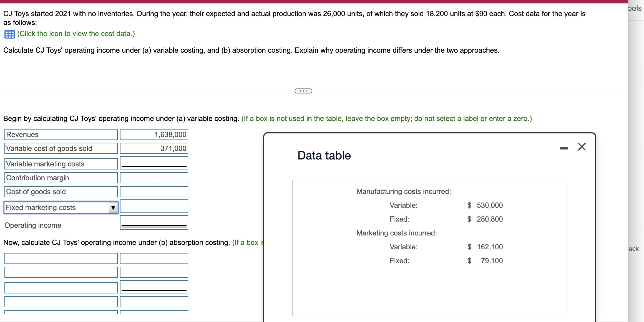Click the Cost of goods sold amount field

(154, 192)
